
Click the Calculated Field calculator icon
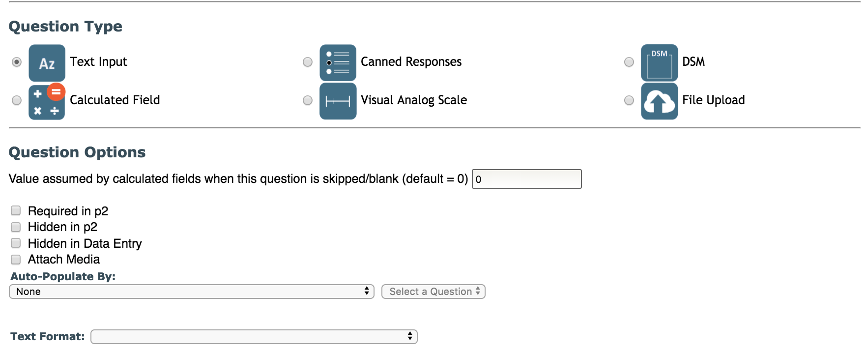pos(47,102)
